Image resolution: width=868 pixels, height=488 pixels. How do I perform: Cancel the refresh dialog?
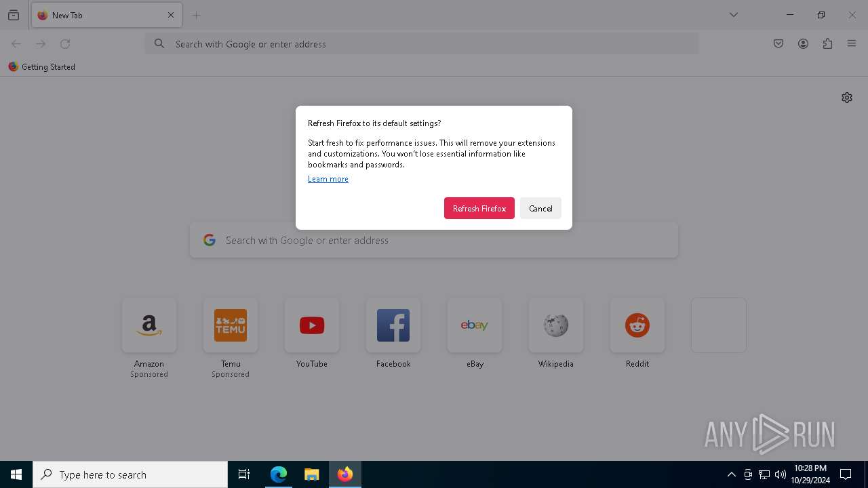[x=540, y=208]
